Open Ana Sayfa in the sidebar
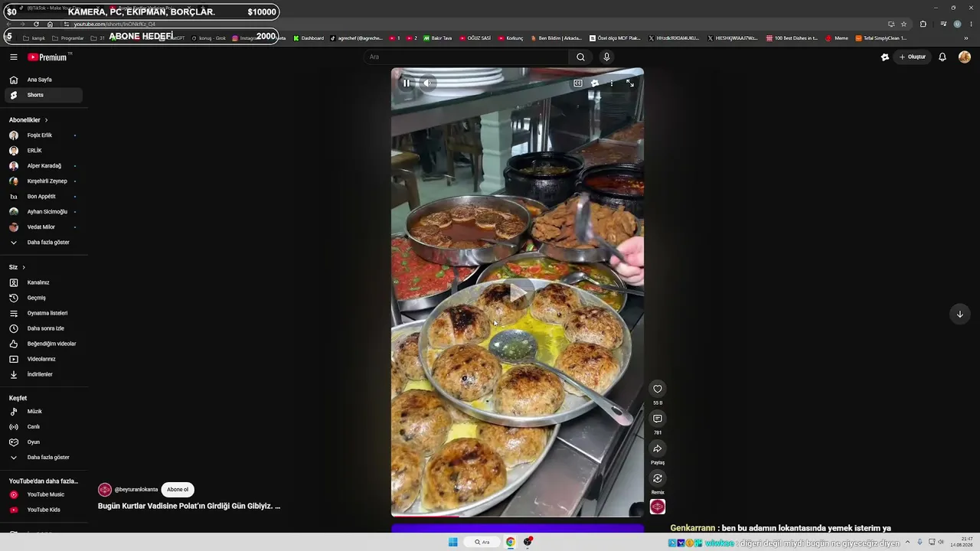980x551 pixels. [44, 80]
